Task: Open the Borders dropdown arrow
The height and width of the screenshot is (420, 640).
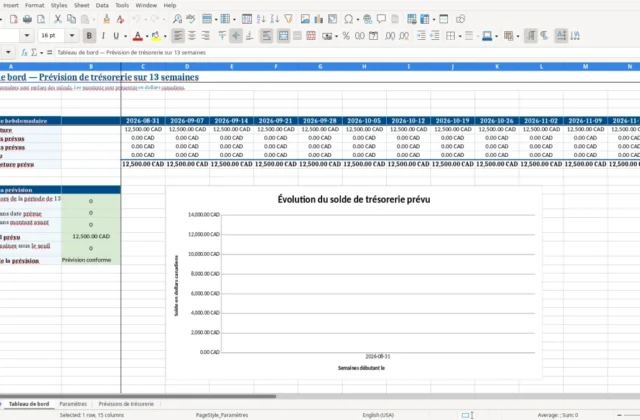Action: click(x=460, y=36)
